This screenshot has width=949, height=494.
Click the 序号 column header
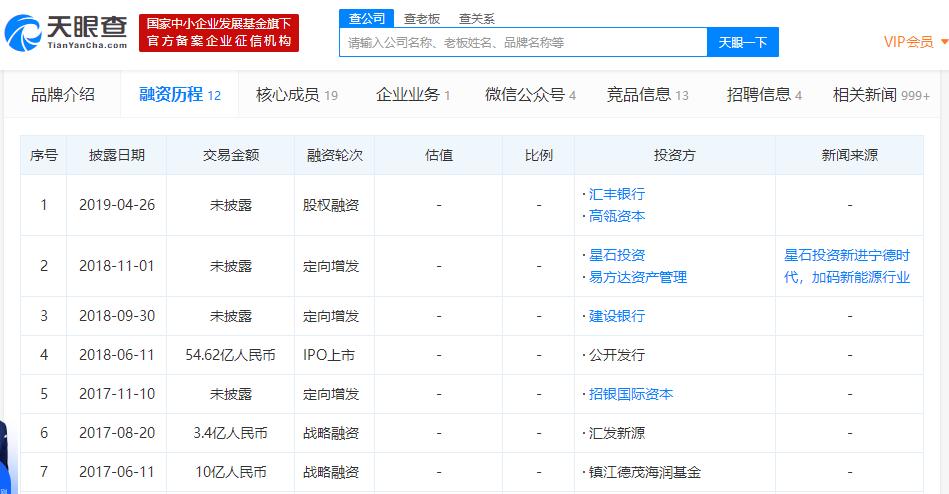click(x=44, y=156)
